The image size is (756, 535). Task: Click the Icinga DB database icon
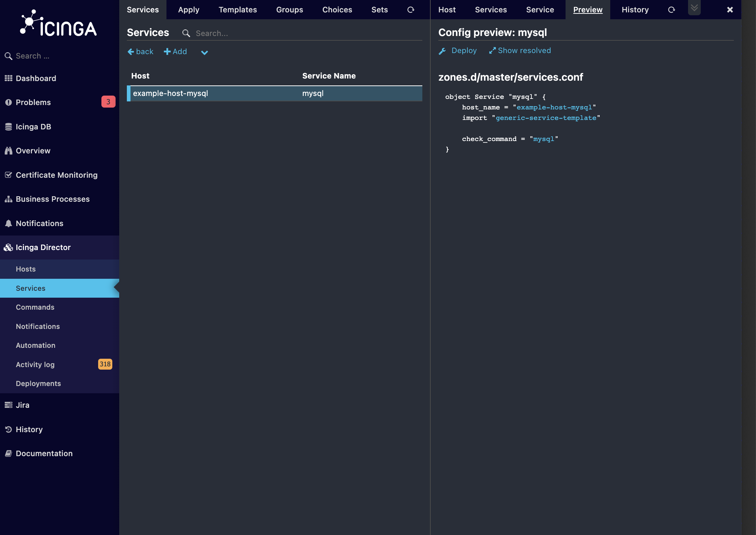tap(8, 126)
